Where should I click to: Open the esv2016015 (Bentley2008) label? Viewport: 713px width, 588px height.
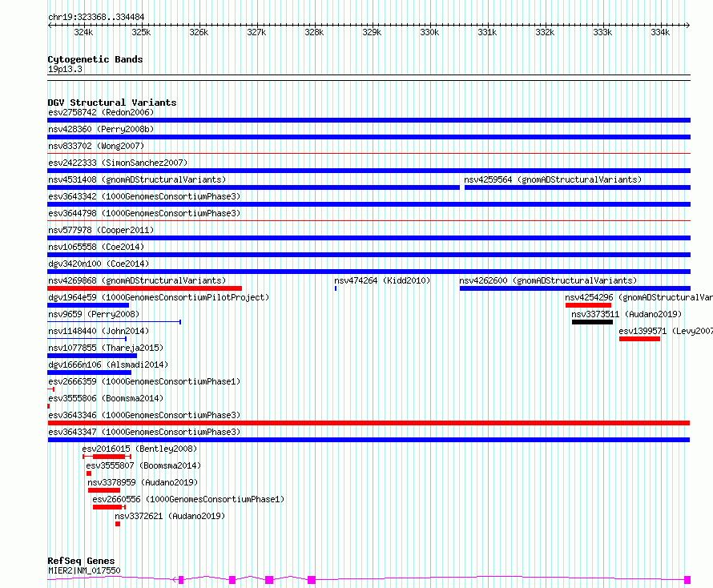[139, 449]
